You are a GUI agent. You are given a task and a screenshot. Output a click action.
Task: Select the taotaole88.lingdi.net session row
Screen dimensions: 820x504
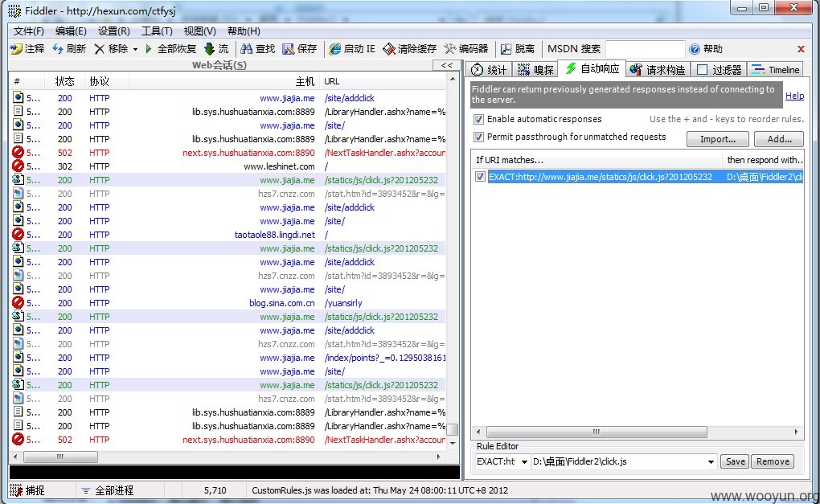click(x=228, y=235)
